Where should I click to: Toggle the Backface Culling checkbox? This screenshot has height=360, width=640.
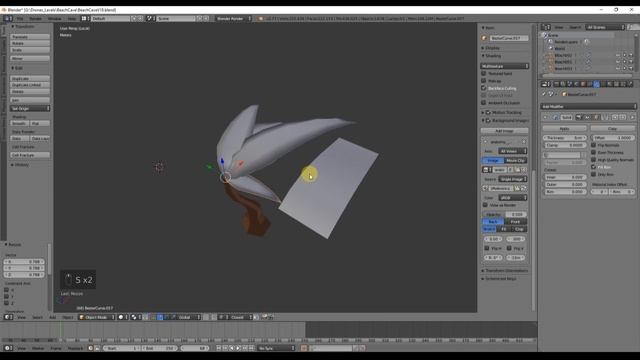(484, 88)
